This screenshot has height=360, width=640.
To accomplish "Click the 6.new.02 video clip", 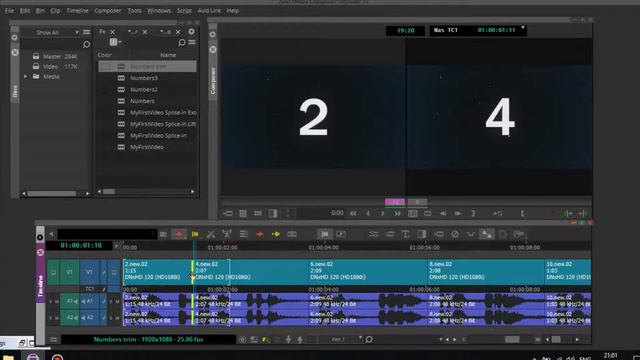I will click(367, 272).
